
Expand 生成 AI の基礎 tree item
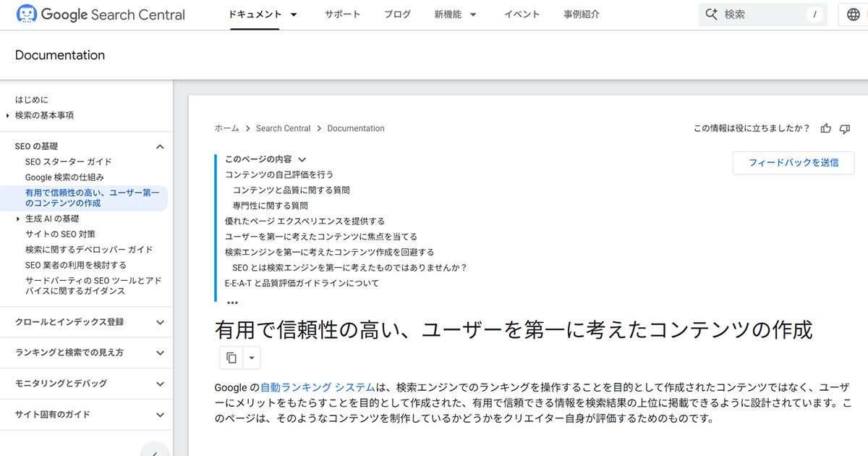coord(18,219)
